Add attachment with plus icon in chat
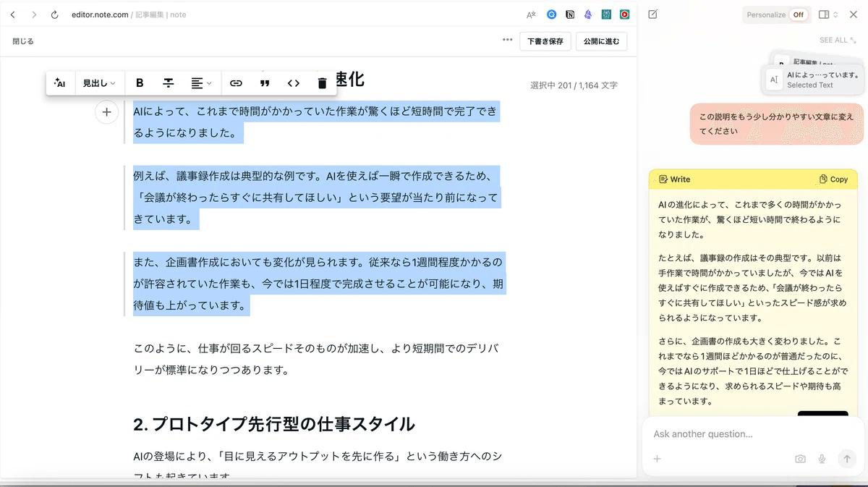 657,459
